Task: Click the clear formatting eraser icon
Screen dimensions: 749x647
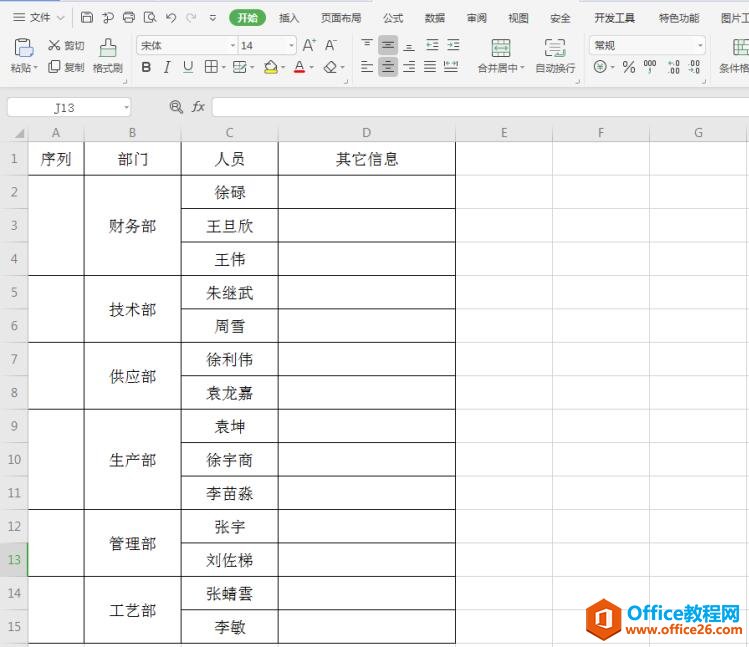Action: pos(330,67)
